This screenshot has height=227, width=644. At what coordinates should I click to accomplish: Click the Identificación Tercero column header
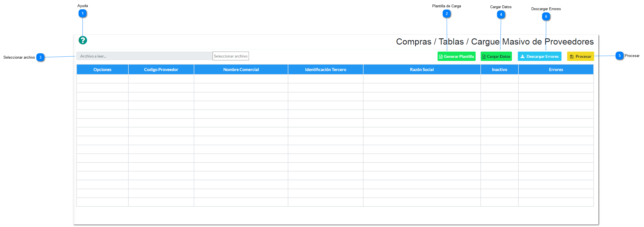point(326,70)
